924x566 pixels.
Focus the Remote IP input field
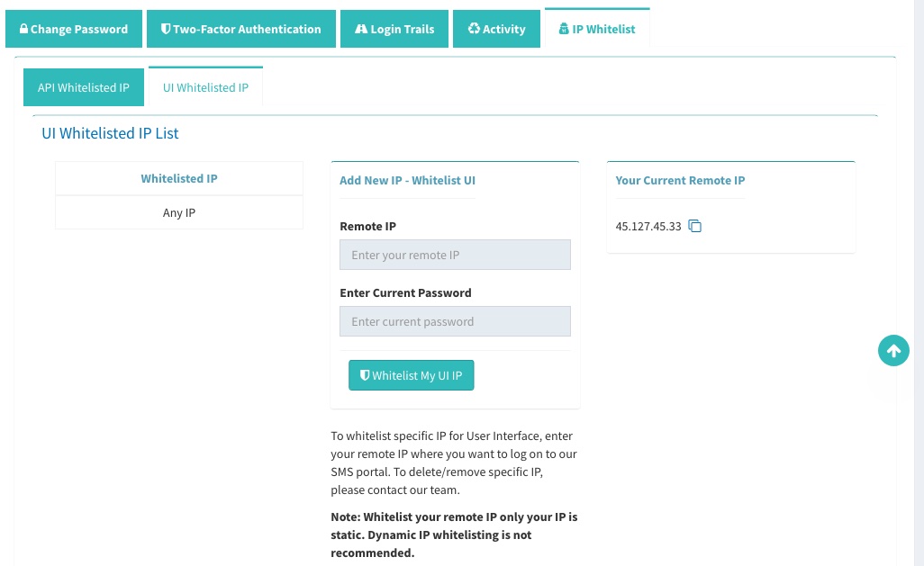coord(455,255)
